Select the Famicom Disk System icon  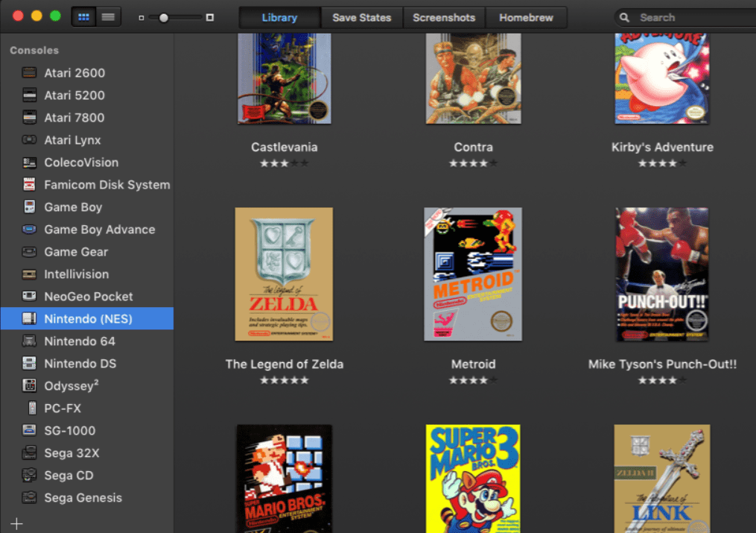pyautogui.click(x=29, y=184)
